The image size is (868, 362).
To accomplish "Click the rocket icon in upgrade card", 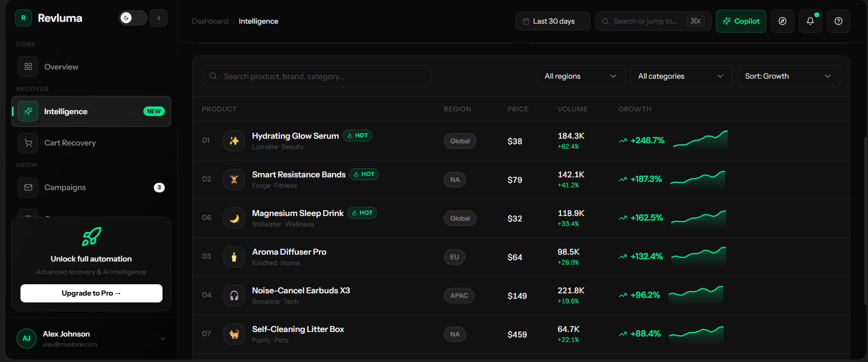I will click(91, 236).
